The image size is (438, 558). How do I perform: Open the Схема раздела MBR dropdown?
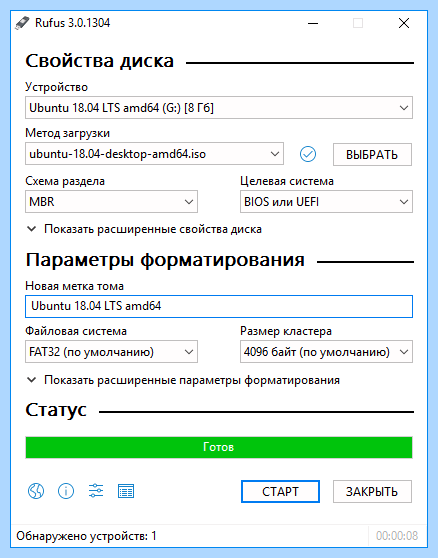click(x=111, y=202)
